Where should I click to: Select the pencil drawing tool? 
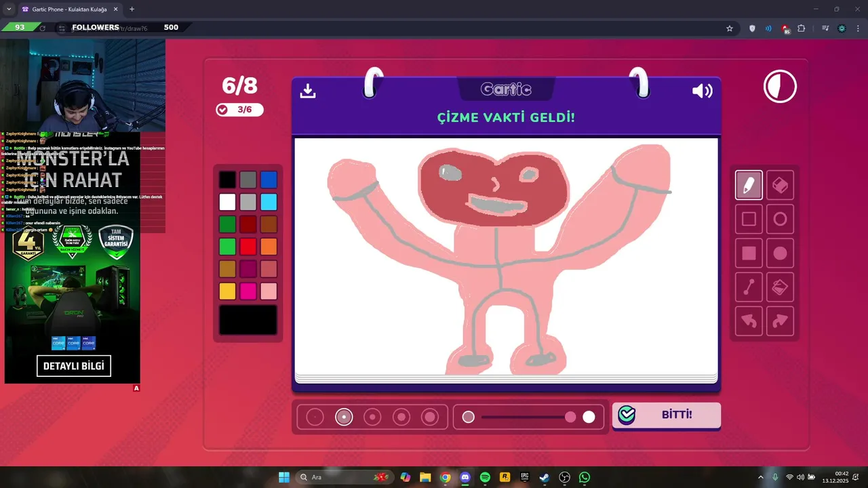(x=749, y=185)
